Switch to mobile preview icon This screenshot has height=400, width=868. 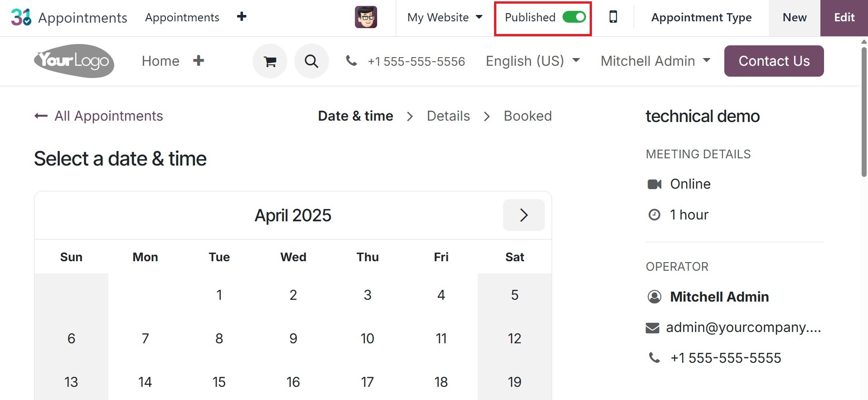tap(613, 17)
